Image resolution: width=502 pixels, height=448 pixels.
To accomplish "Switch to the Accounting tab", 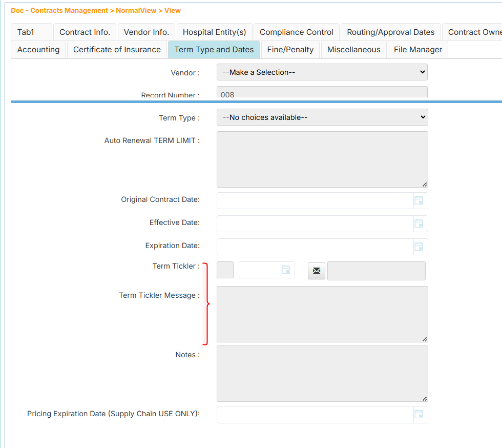I will point(38,50).
